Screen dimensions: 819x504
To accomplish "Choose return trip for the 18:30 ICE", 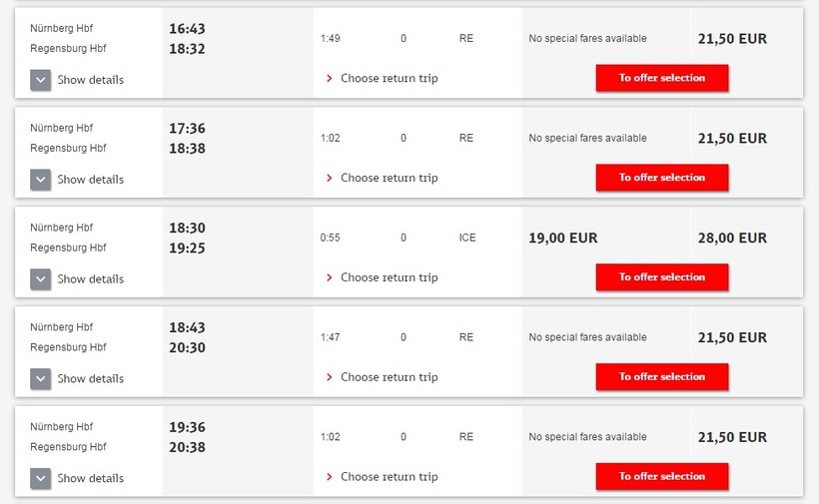I will click(x=389, y=277).
